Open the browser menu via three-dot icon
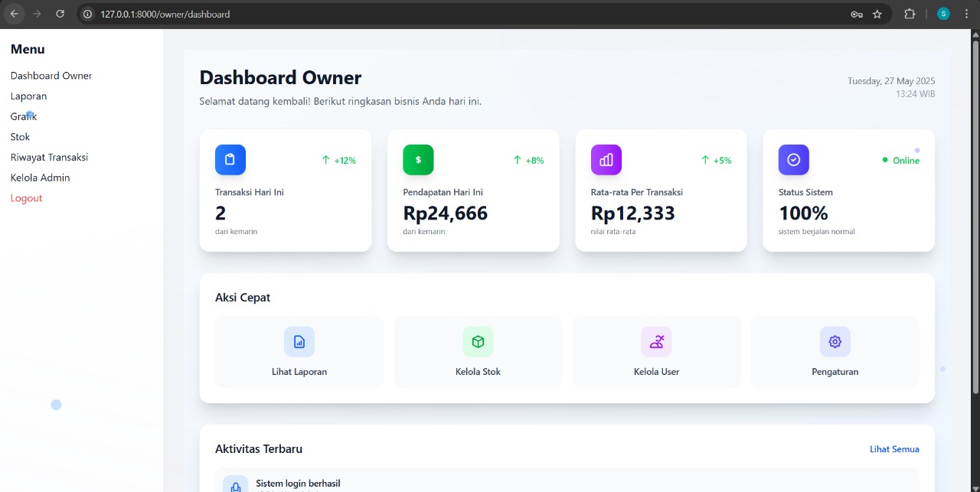Image resolution: width=980 pixels, height=492 pixels. (x=966, y=13)
